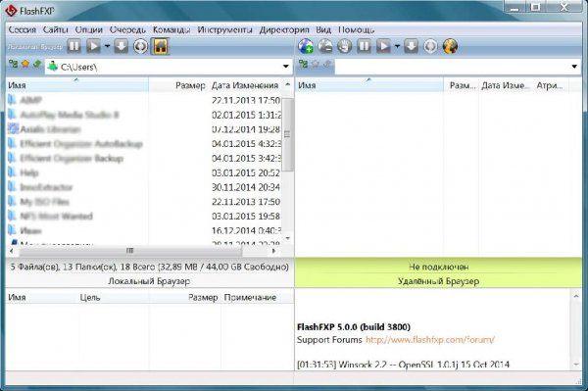Click the date 04.01.2015 3:42:3

(x=246, y=158)
